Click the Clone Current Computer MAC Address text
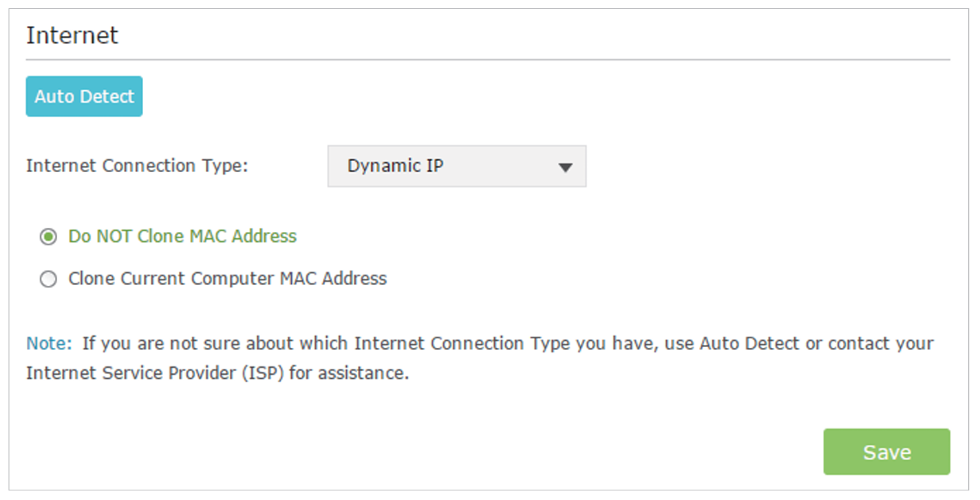980x500 pixels. [x=227, y=278]
